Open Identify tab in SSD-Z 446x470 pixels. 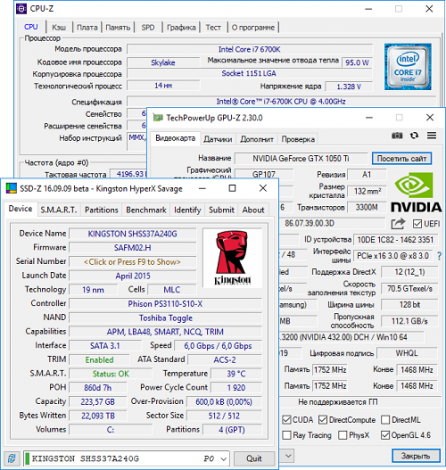pos(187,210)
